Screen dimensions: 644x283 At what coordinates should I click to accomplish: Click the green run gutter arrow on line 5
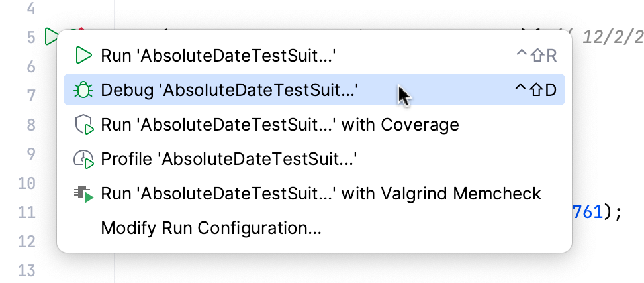point(50,36)
